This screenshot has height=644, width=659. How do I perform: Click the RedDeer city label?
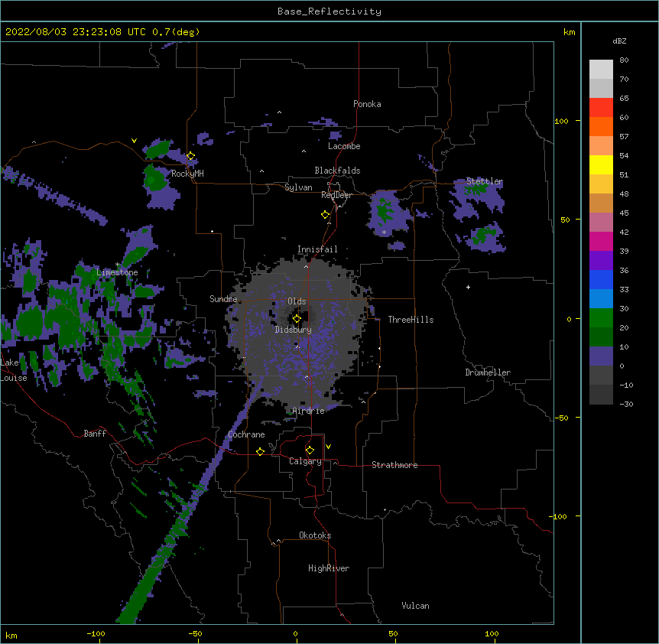point(336,195)
